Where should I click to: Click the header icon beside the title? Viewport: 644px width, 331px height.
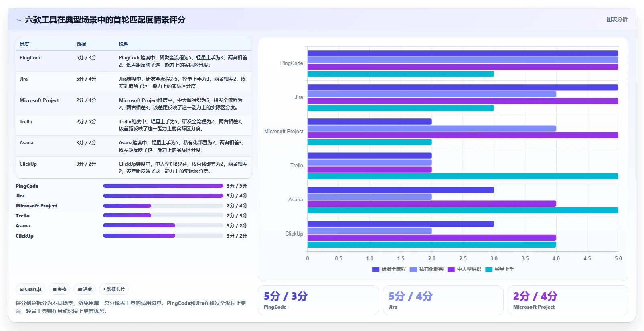tap(19, 20)
